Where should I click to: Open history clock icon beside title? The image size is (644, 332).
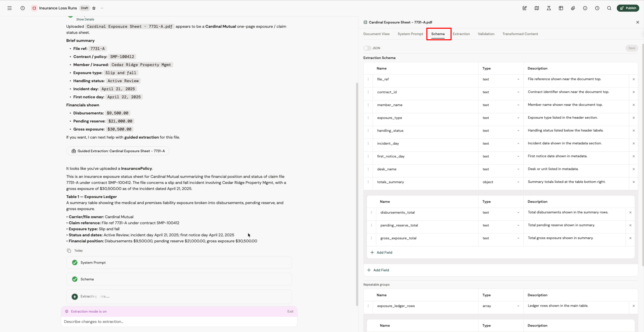(x=23, y=8)
